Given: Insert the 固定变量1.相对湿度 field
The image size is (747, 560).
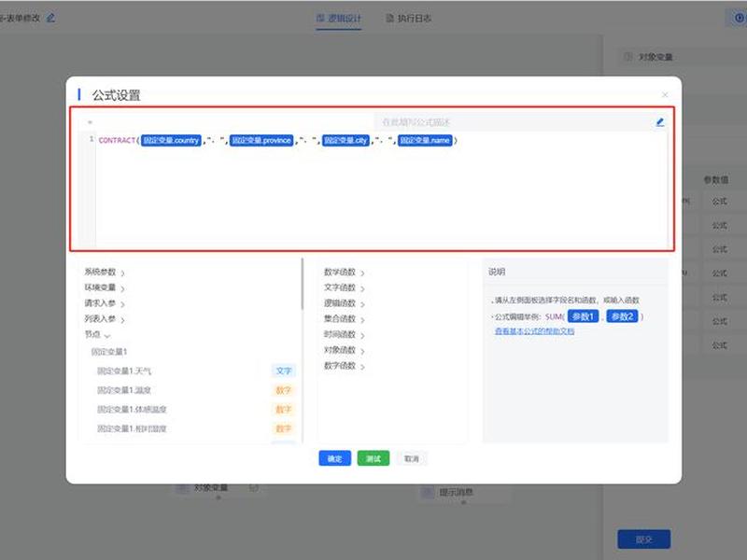Looking at the screenshot, I should [x=132, y=429].
